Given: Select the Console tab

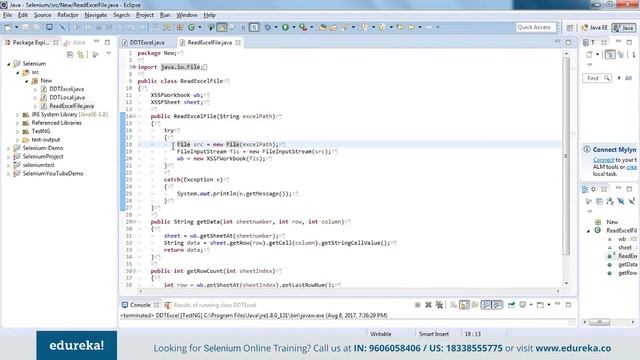Looking at the screenshot, I should pyautogui.click(x=140, y=305).
